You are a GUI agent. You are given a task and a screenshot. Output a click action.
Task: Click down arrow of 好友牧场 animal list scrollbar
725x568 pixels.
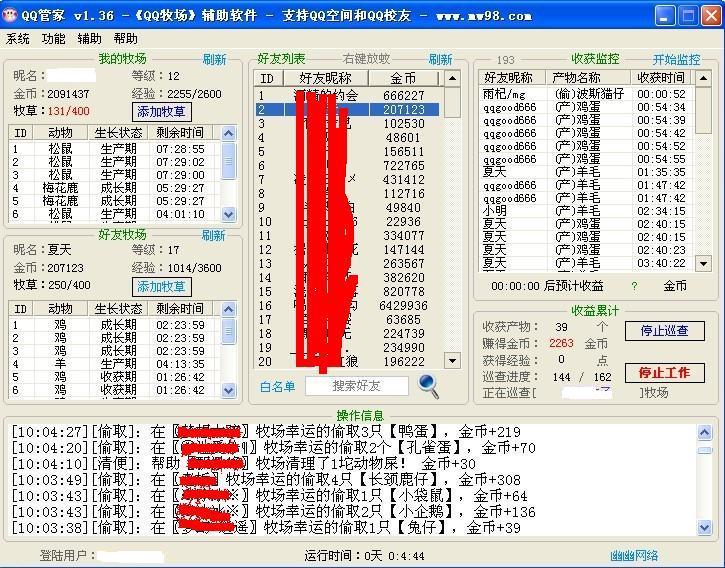pos(228,390)
